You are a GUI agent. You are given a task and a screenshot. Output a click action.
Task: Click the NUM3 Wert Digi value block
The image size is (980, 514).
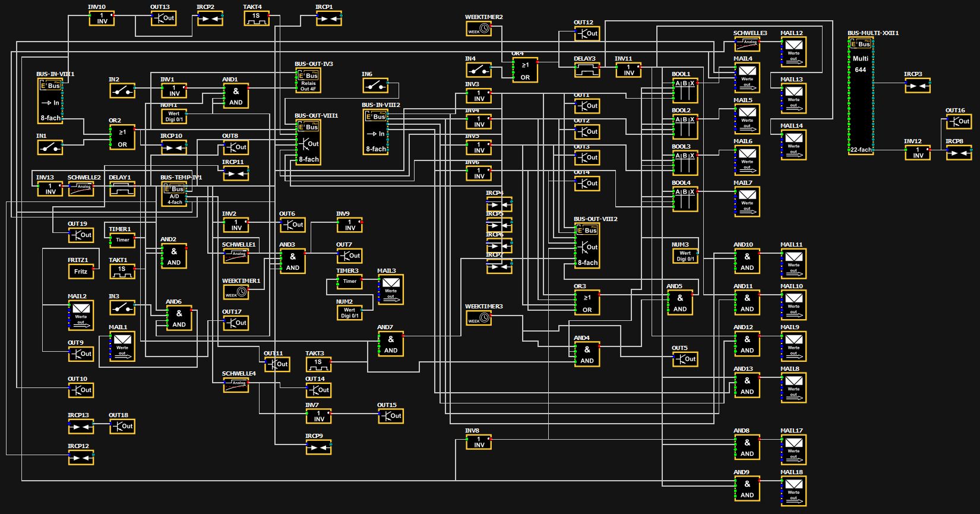pyautogui.click(x=685, y=256)
